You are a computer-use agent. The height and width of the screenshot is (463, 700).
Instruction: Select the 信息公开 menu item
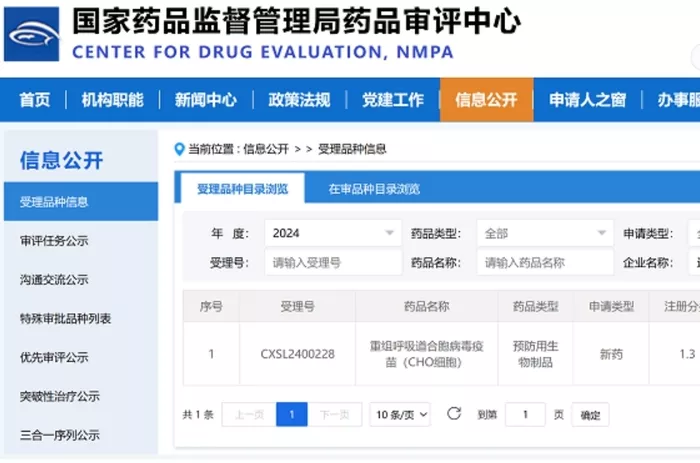pyautogui.click(x=487, y=100)
